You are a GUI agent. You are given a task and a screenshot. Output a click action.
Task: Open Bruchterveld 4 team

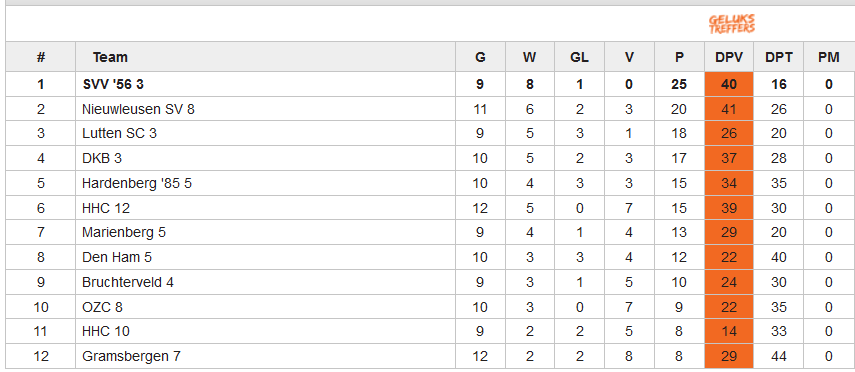click(128, 283)
